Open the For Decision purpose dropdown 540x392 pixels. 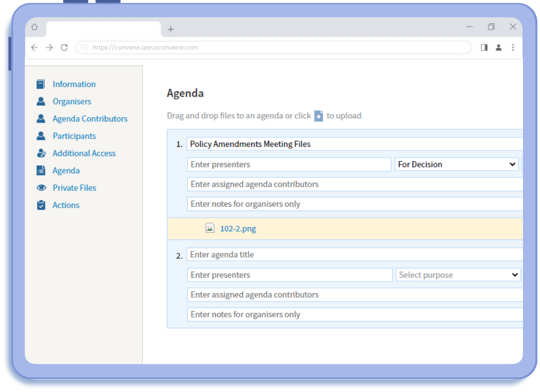click(x=456, y=164)
